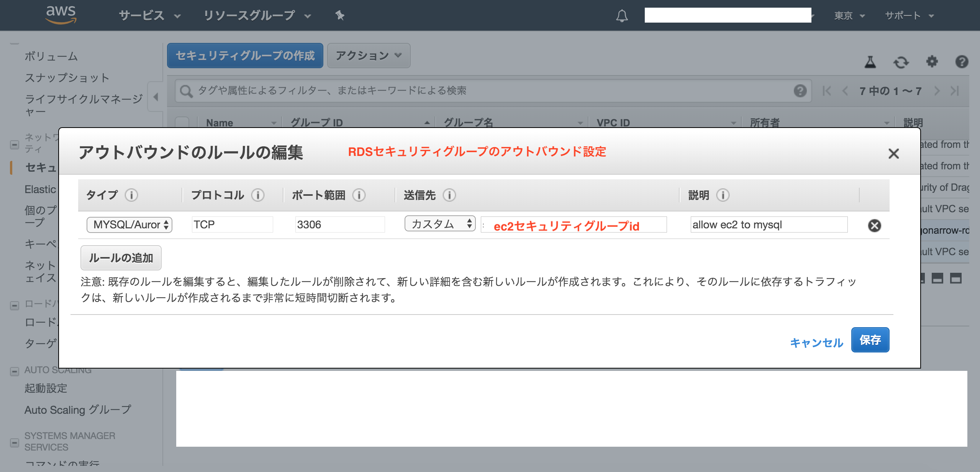
Task: Click the info icon beside 送信先
Action: [449, 195]
